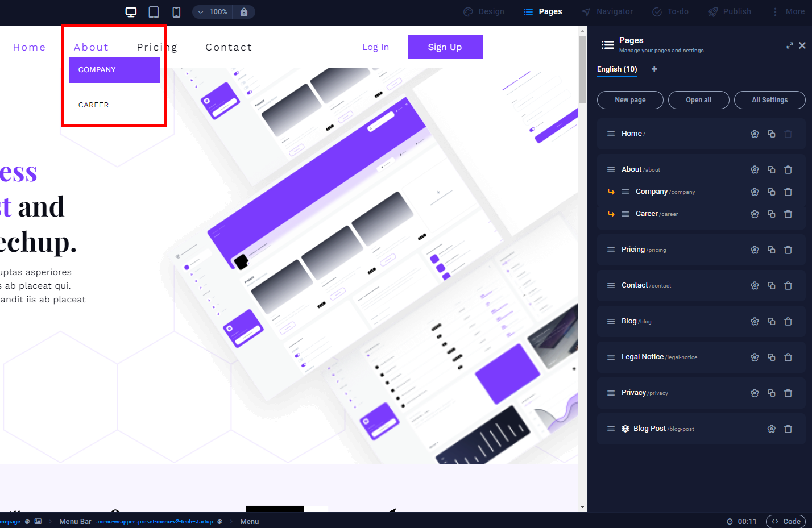Screen dimensions: 812x528
Task: Delete the Pricing page
Action: 788,250
